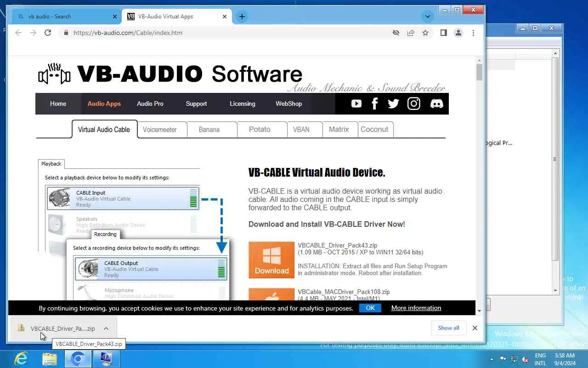Open Internet Explorer from the taskbar
This screenshot has width=588, height=368.
(21, 358)
